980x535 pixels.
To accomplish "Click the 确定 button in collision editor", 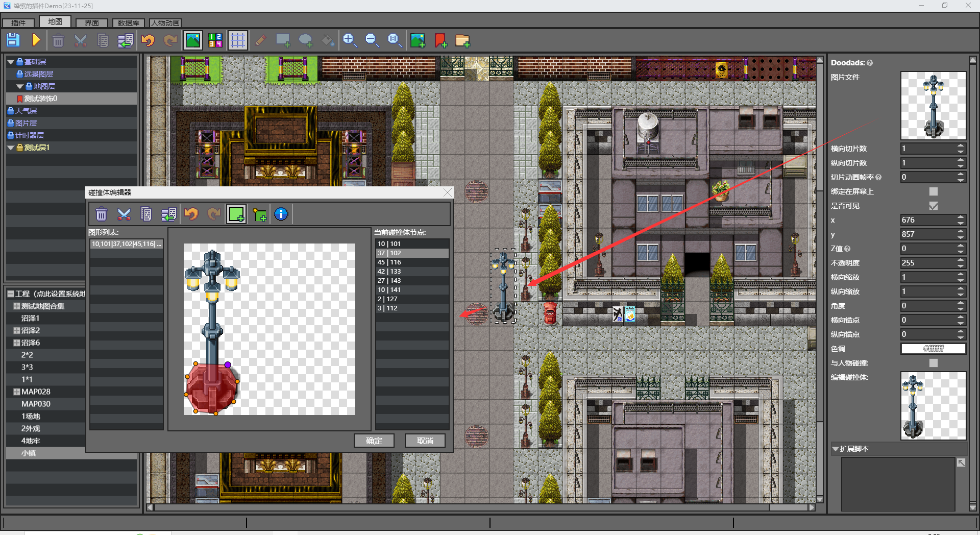I will click(x=374, y=441).
